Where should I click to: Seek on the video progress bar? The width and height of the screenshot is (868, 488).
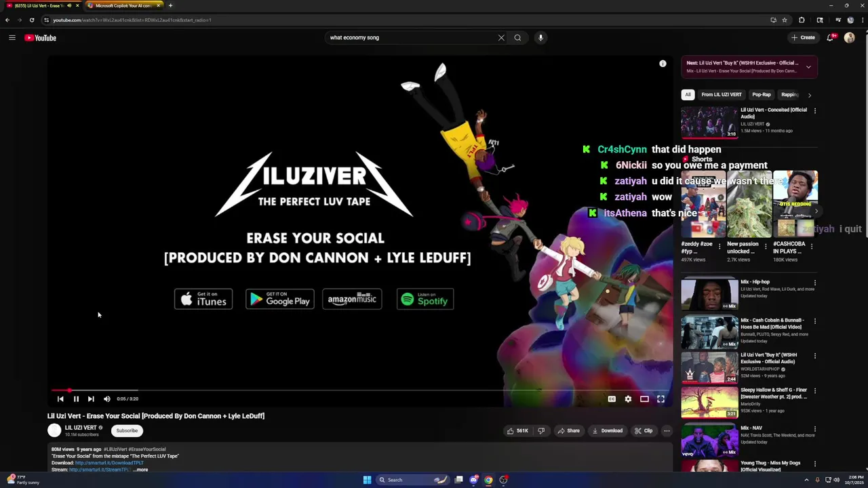click(x=360, y=390)
